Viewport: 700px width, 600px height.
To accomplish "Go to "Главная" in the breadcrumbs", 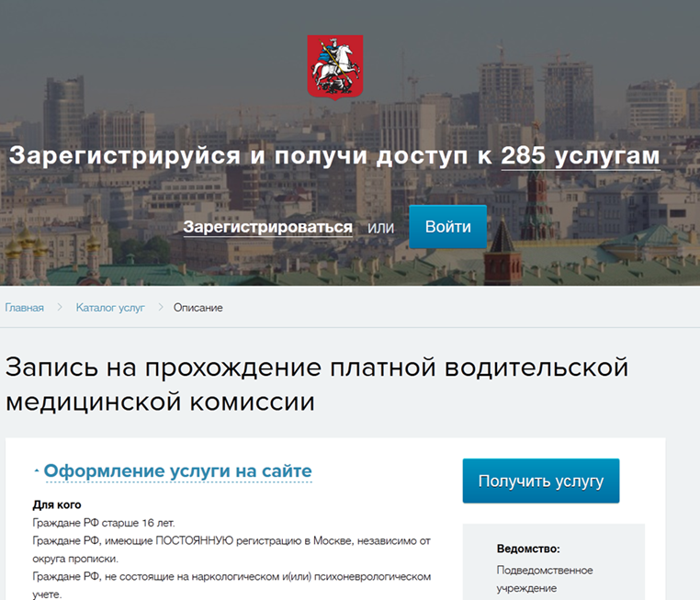I will (25, 308).
